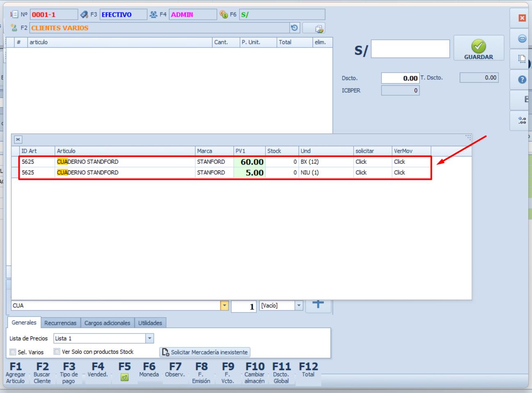Click the T. Dscto. 0.00 field
Viewport: 532px width, 393px height.
click(x=479, y=78)
